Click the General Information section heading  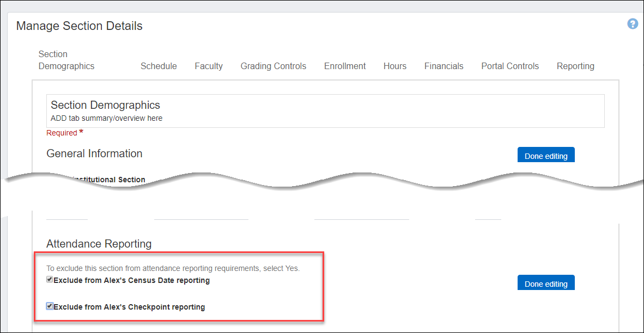[94, 154]
